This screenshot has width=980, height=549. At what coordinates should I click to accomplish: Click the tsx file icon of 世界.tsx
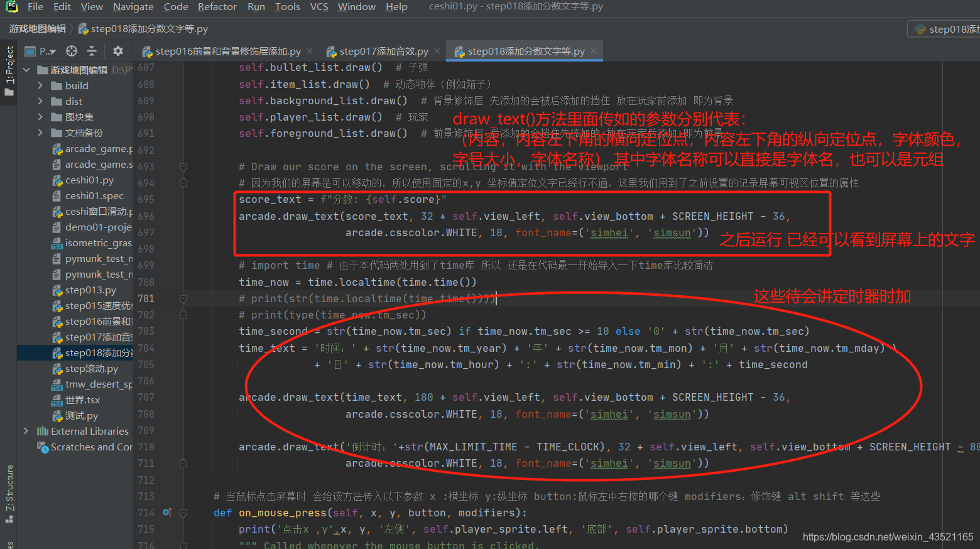57,400
